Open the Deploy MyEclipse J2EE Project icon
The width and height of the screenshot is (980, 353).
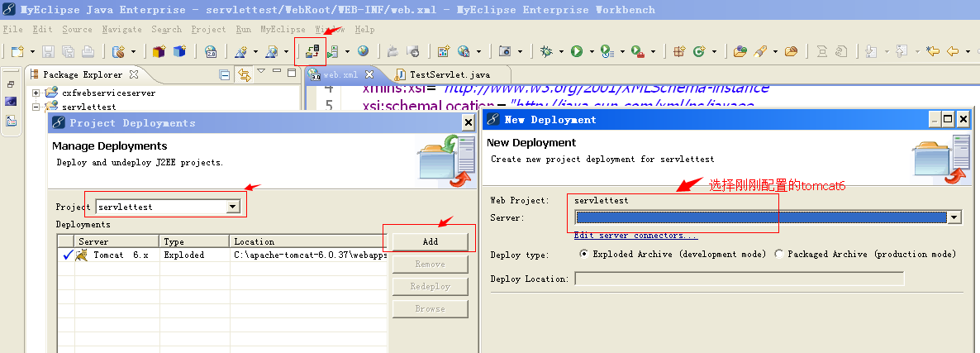pyautogui.click(x=312, y=52)
